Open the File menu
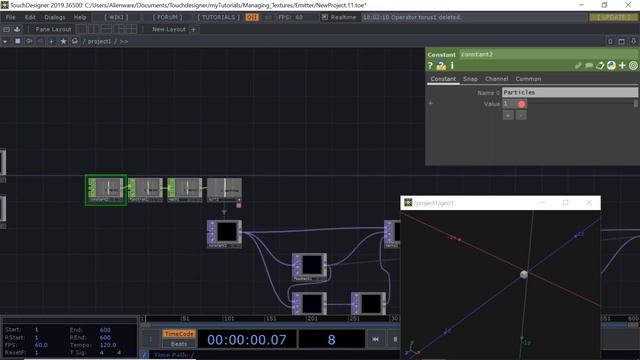640x360 pixels. coord(10,17)
